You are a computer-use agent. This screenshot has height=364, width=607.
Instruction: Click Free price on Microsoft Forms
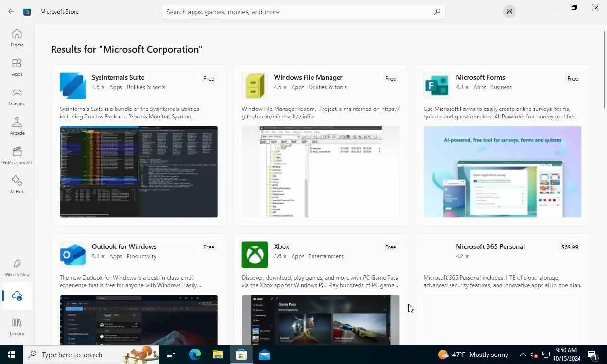[572, 79]
